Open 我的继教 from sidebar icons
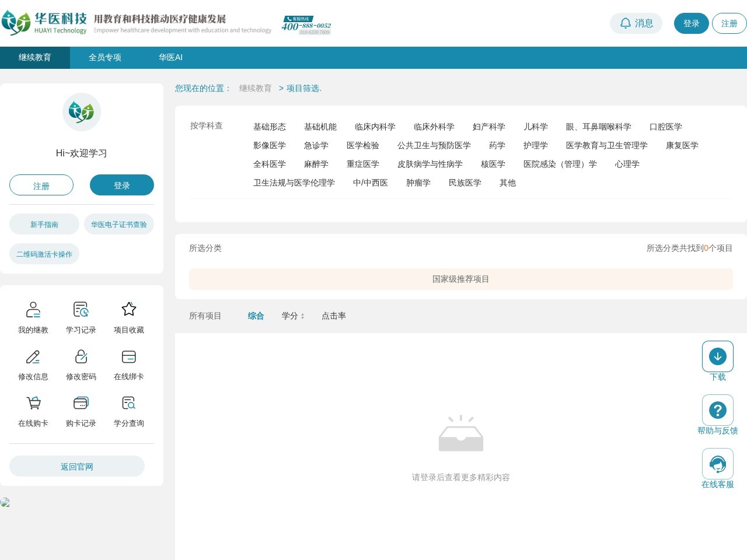This screenshot has height=560, width=747. tap(33, 317)
